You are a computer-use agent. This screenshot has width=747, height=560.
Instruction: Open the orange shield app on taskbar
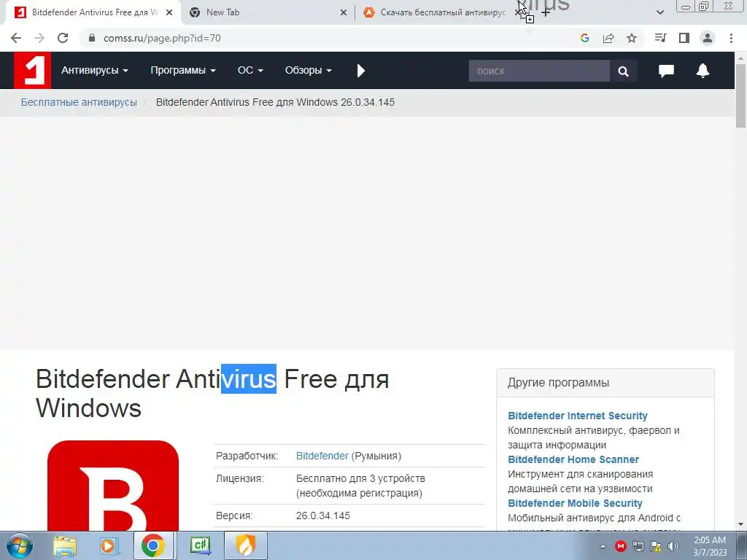pos(246,545)
